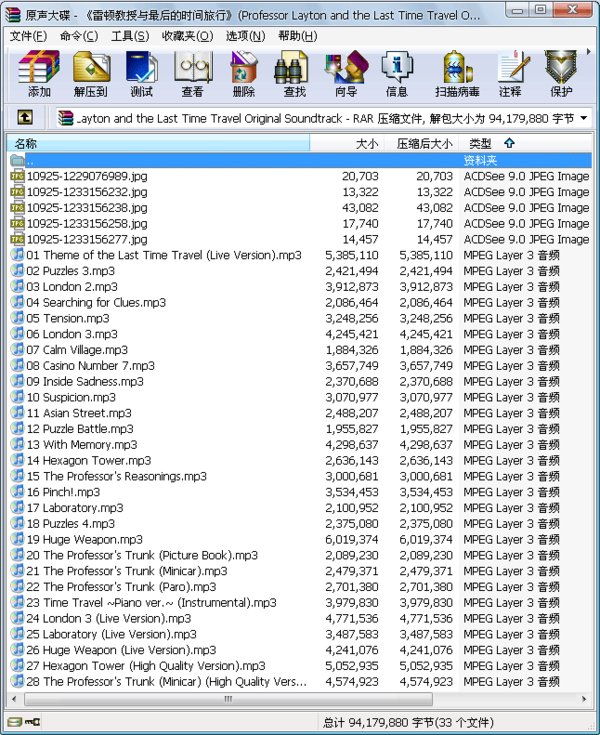Select 02 Puzzles 3.mp3
The image size is (600, 735).
[300, 271]
